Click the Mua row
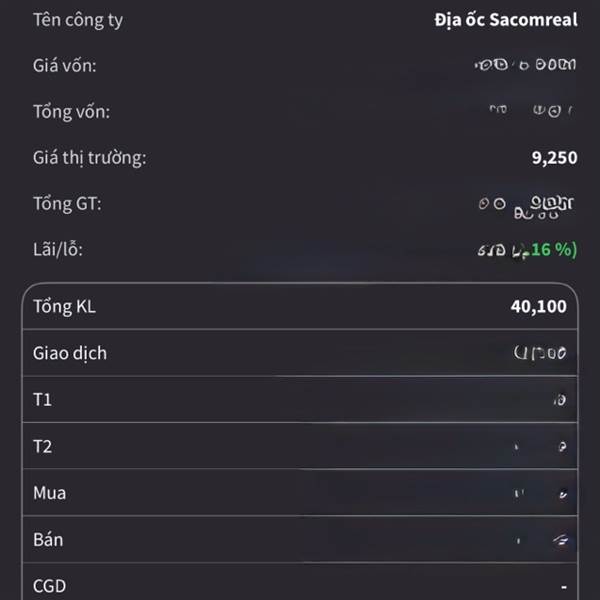Image resolution: width=600 pixels, height=600 pixels. pos(300,493)
